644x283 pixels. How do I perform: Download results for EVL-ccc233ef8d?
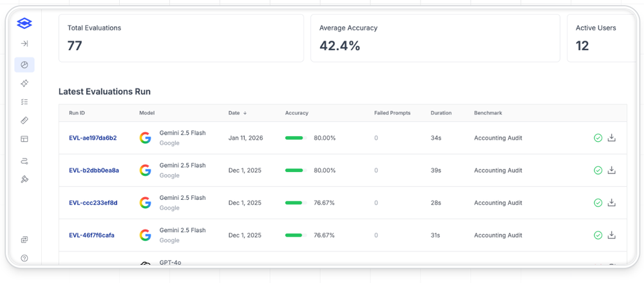coord(612,202)
